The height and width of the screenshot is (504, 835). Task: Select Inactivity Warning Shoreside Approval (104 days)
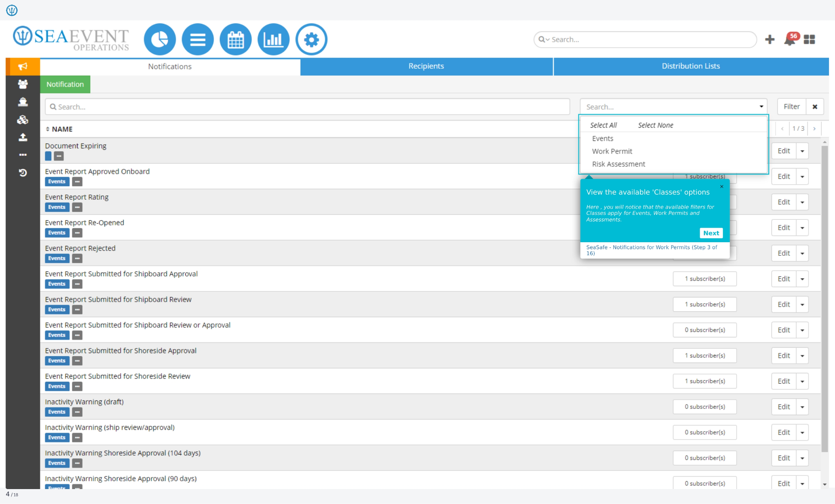click(123, 453)
